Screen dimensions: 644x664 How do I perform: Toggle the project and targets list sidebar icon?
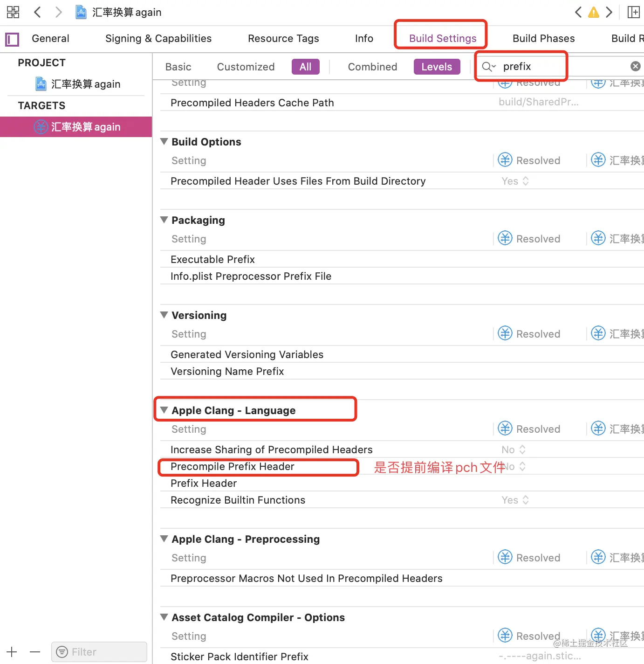pos(12,39)
